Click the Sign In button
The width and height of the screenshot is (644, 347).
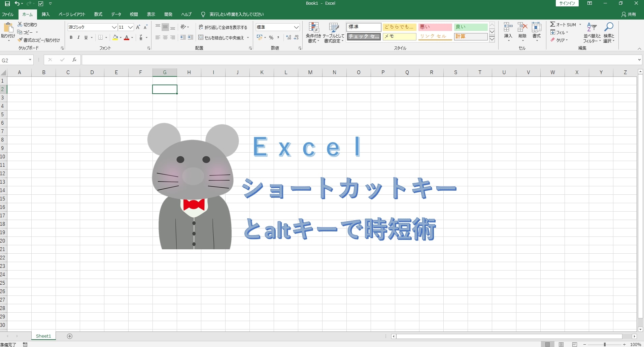pyautogui.click(x=567, y=3)
